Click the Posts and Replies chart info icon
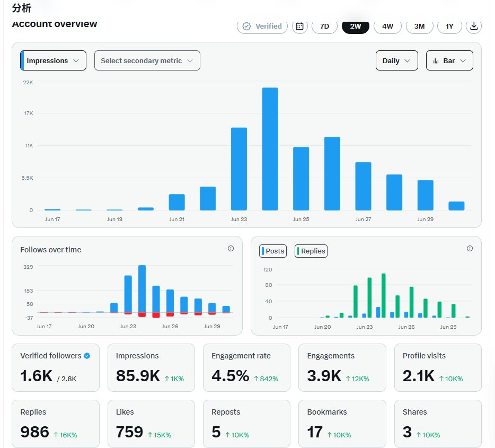The image size is (495, 448). coord(470,249)
